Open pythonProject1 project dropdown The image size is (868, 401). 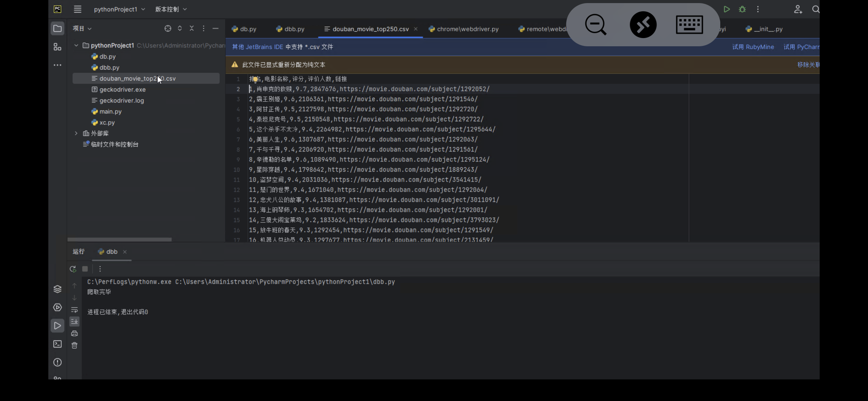(x=119, y=9)
